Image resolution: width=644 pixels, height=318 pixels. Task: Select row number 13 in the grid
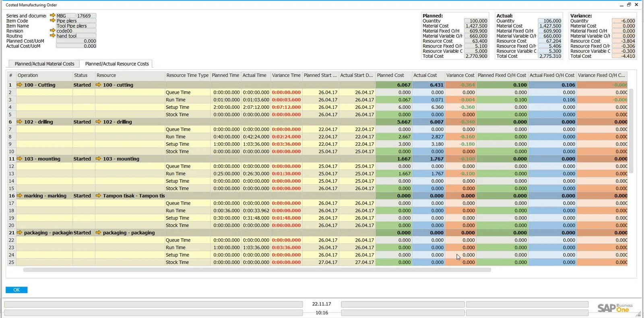point(11,174)
